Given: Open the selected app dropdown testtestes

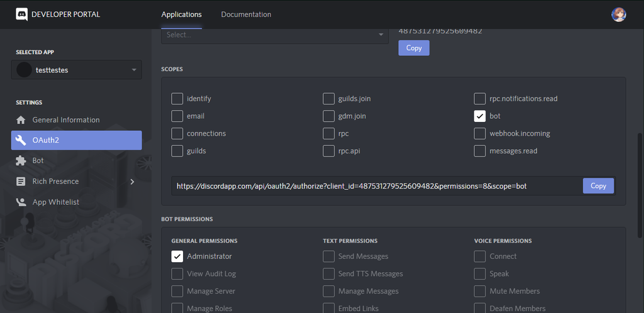Looking at the screenshot, I should point(76,70).
